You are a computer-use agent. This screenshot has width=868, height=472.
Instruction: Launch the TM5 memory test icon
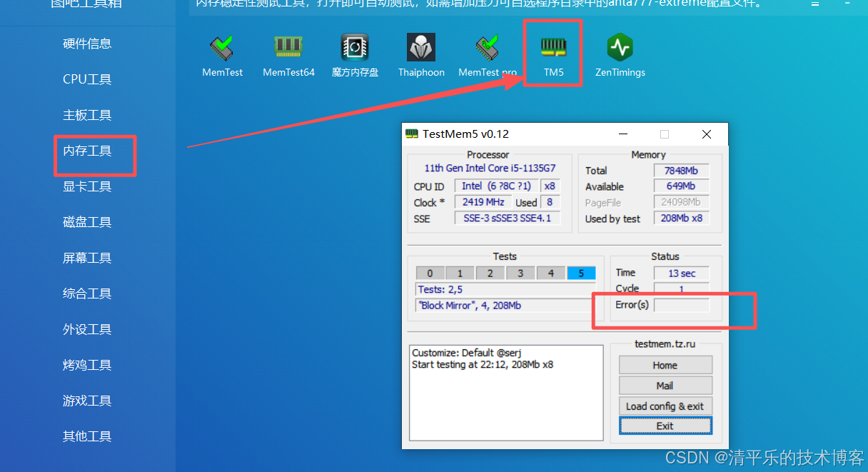(x=553, y=47)
